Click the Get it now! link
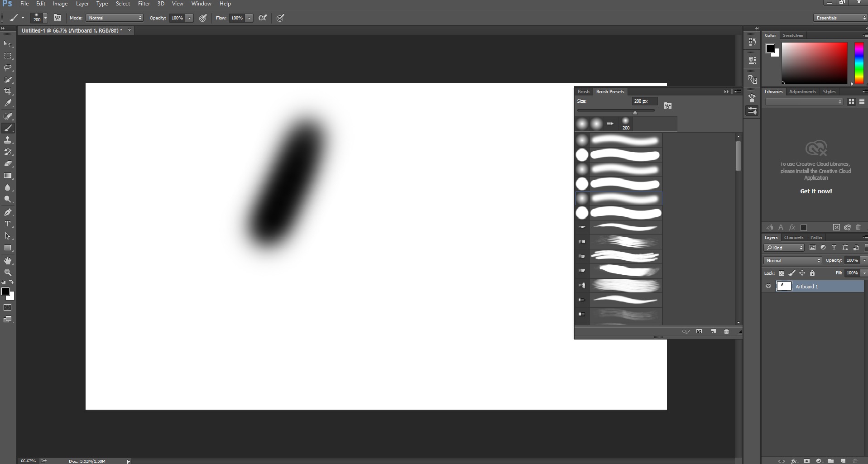868x464 pixels. pos(816,191)
